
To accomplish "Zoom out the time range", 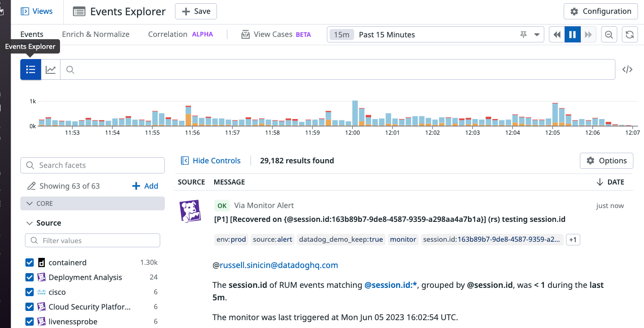I will [609, 35].
